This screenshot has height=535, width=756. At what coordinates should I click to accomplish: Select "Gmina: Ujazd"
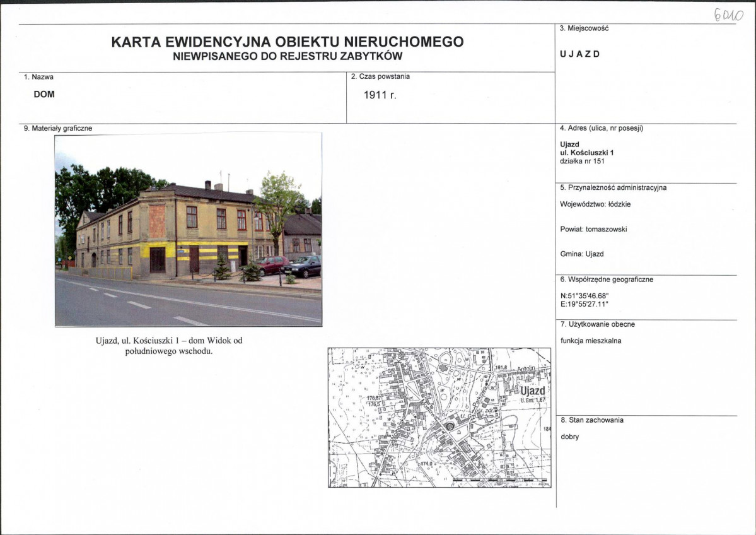pos(582,254)
